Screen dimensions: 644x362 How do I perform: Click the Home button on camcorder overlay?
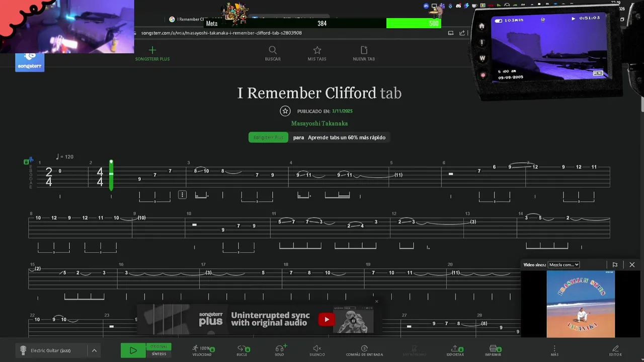click(481, 26)
